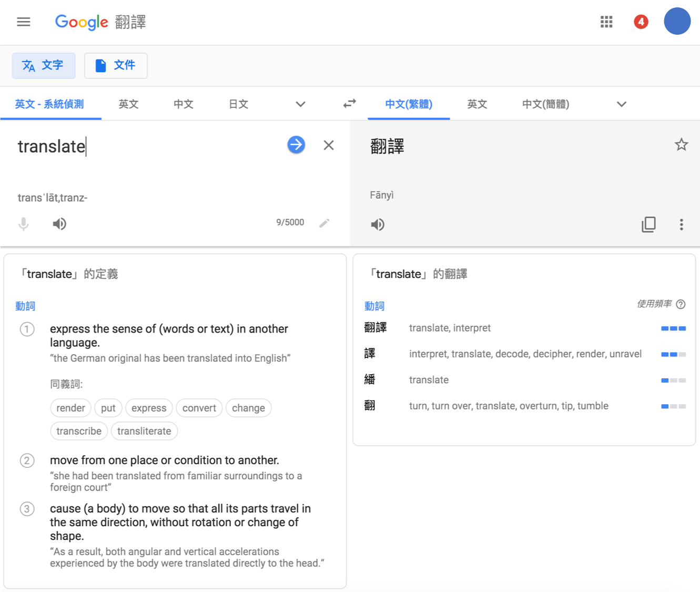This screenshot has height=592, width=700.
Task: Listen to source text pronunciation
Action: pos(59,224)
